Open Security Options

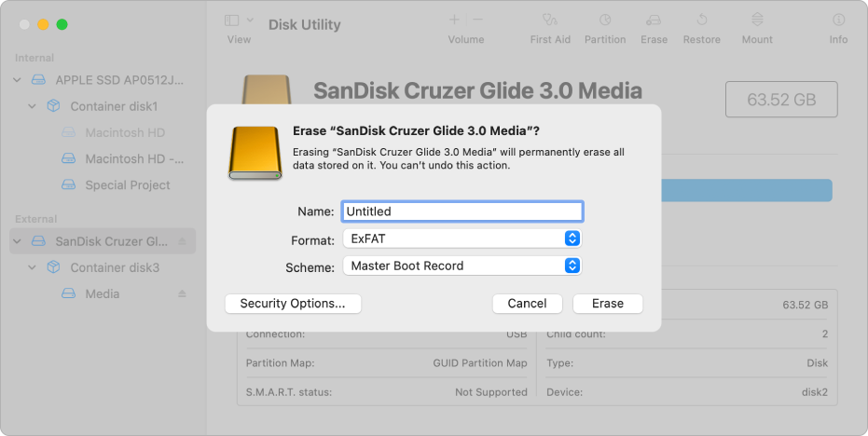[293, 303]
